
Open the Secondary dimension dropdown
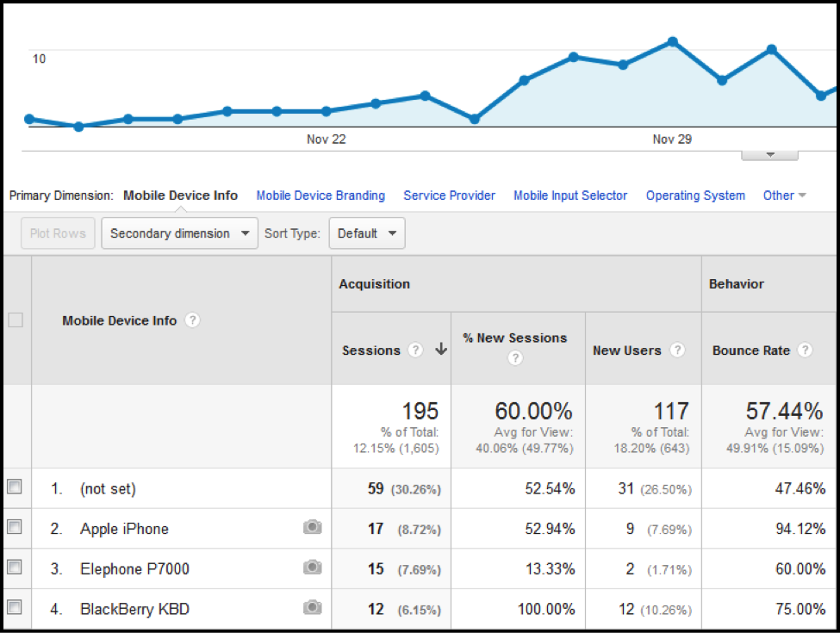(x=179, y=233)
